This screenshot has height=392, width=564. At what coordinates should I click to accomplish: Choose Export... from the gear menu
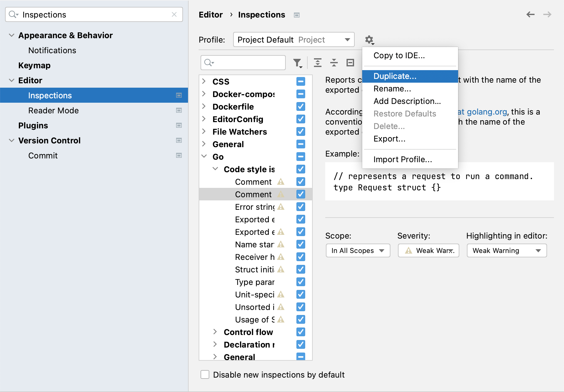pyautogui.click(x=410, y=139)
